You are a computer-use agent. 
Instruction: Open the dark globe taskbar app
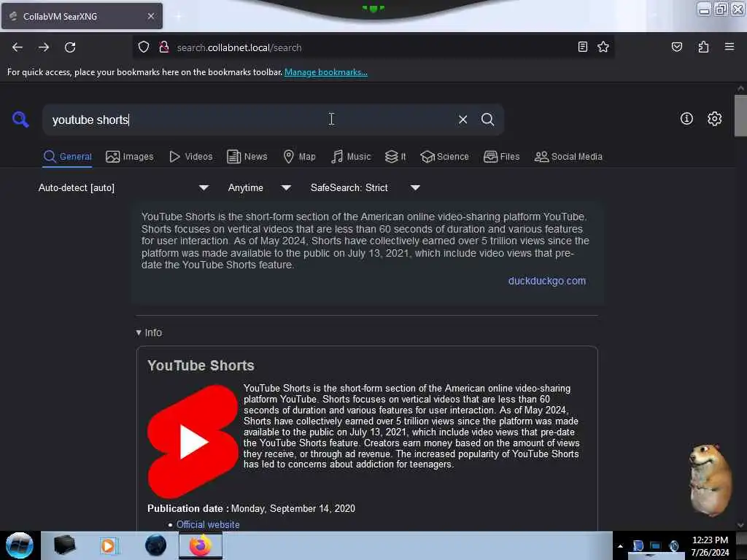pyautogui.click(x=156, y=545)
